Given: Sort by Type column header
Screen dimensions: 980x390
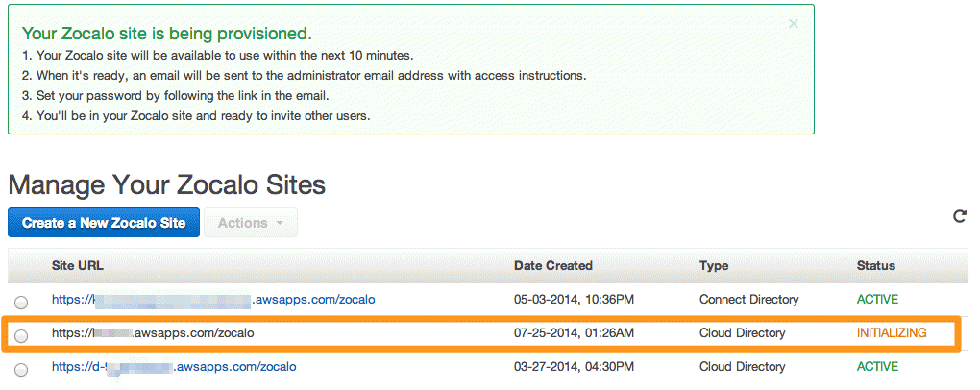Looking at the screenshot, I should (714, 266).
